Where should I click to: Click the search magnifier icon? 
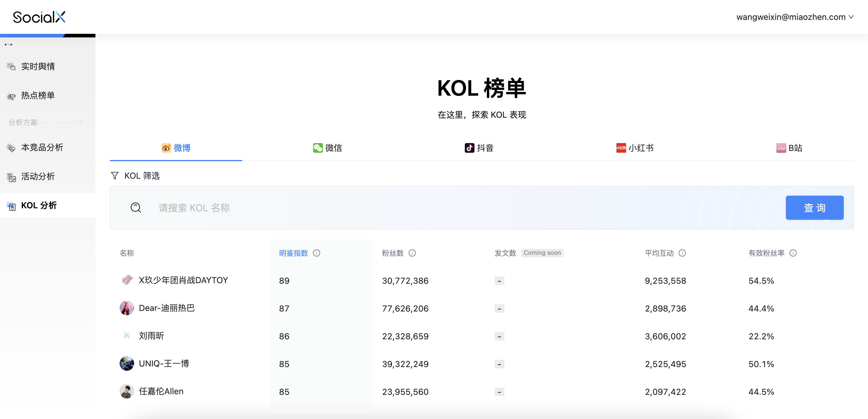click(136, 207)
